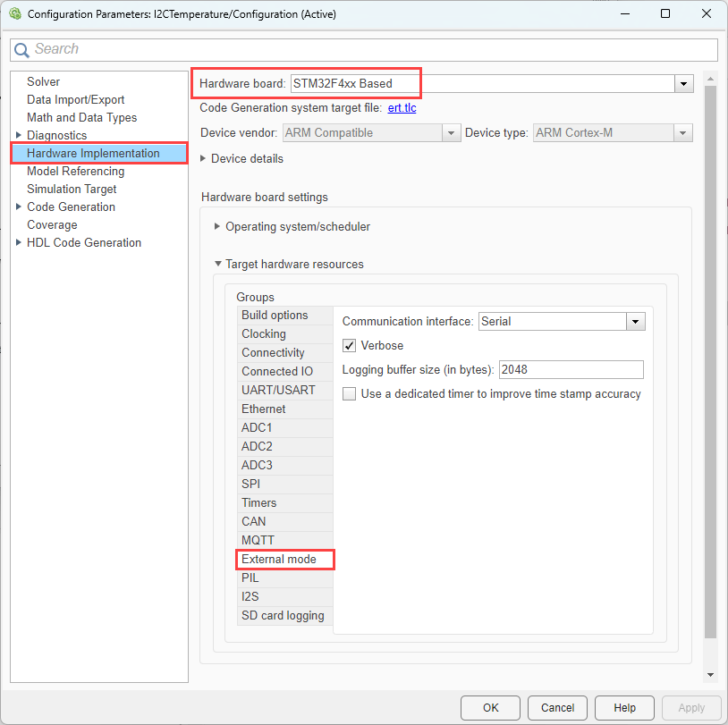Screen dimensions: 728x725
Task: Expand the Device details section
Action: tap(203, 158)
